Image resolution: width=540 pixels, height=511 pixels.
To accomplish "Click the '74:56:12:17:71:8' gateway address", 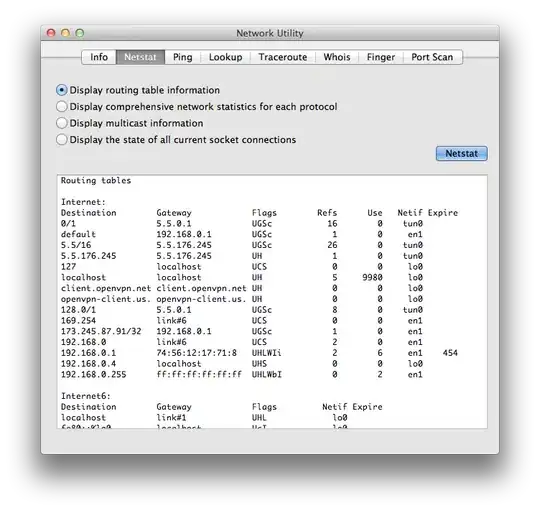I will pyautogui.click(x=197, y=353).
